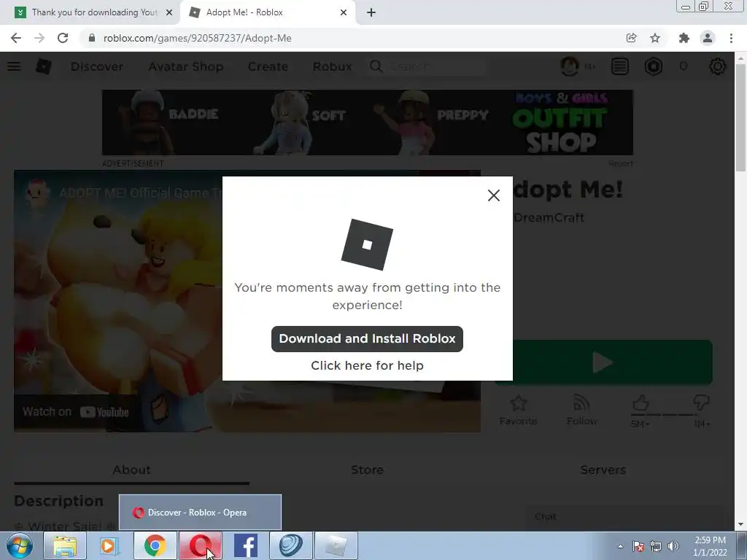Screen dimensions: 747x560
Task: Close the Thank you for downloading tab
Action: (x=169, y=12)
